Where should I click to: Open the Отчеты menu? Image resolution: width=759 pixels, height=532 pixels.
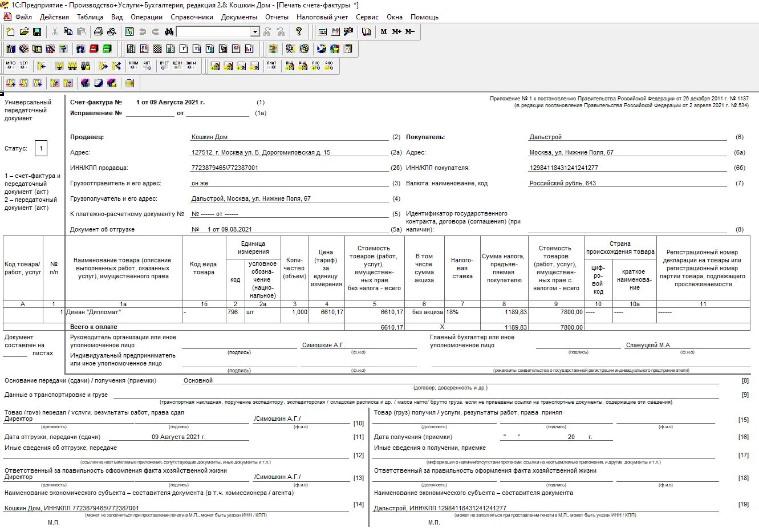(x=277, y=17)
